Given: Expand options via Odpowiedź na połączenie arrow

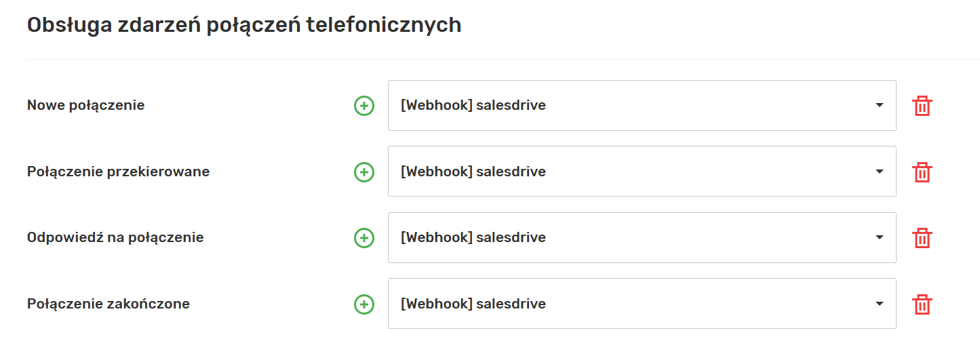Looking at the screenshot, I should tap(880, 238).
